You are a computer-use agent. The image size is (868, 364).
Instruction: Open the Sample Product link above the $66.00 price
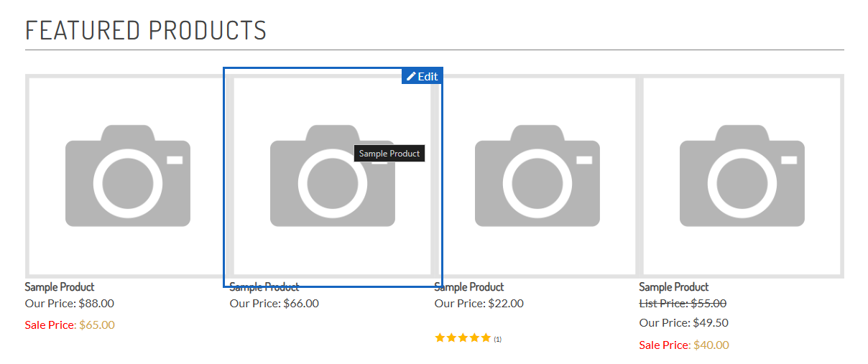pyautogui.click(x=264, y=287)
